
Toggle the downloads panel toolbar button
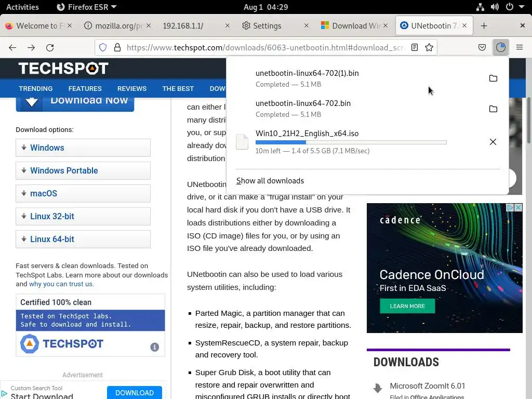point(501,47)
